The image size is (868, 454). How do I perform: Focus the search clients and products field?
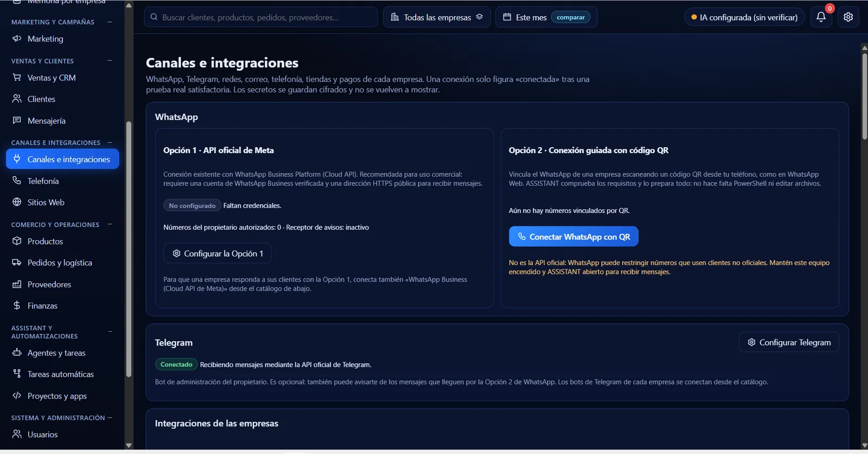[260, 17]
